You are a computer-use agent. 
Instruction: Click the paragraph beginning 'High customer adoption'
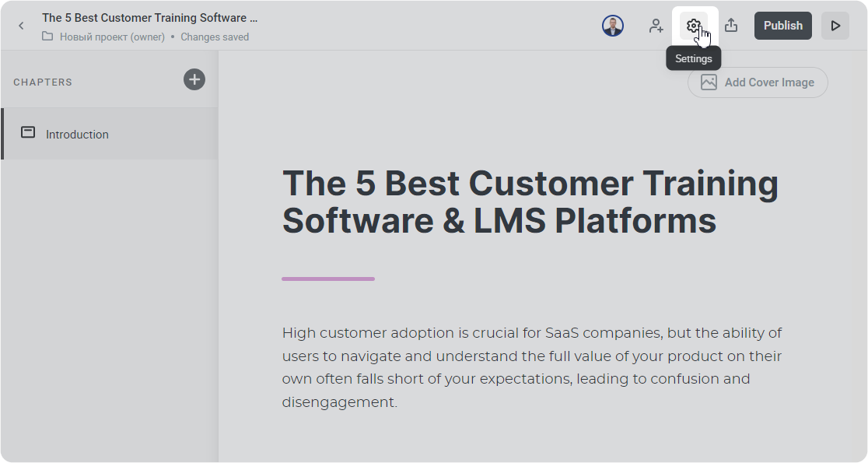532,367
